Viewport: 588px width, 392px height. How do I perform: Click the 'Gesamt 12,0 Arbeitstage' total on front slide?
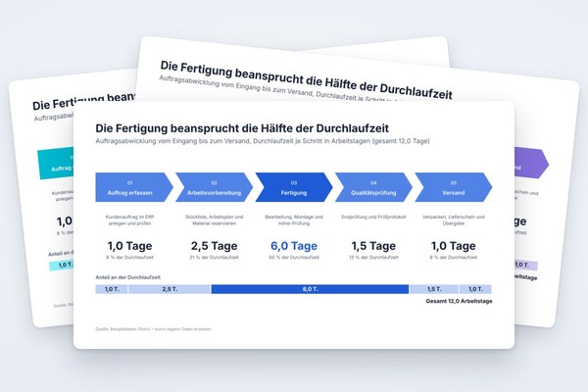459,301
